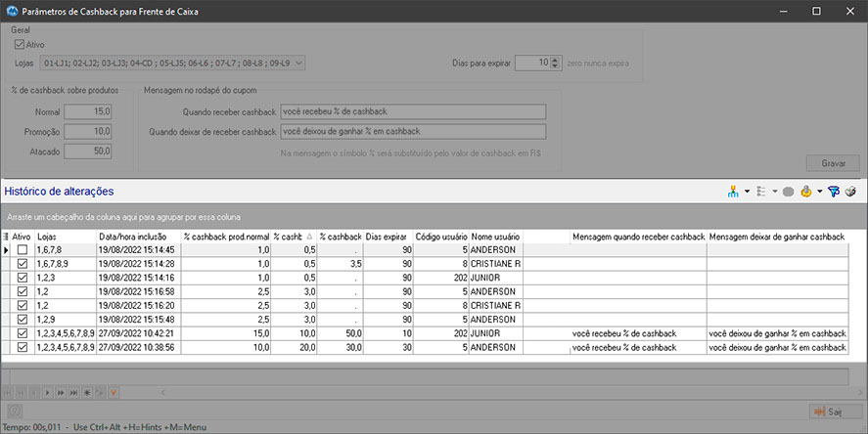
Task: Click the current row indicator arrow
Action: [x=6, y=250]
